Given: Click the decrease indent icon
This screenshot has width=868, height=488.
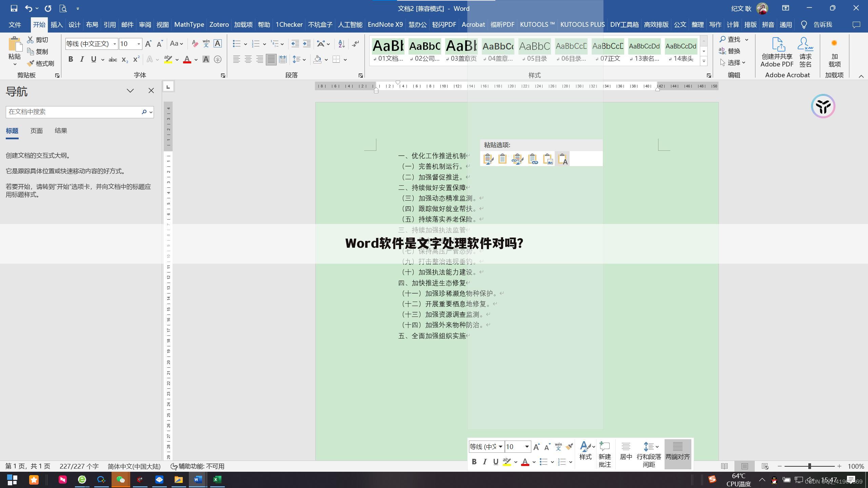Looking at the screenshot, I should 295,44.
